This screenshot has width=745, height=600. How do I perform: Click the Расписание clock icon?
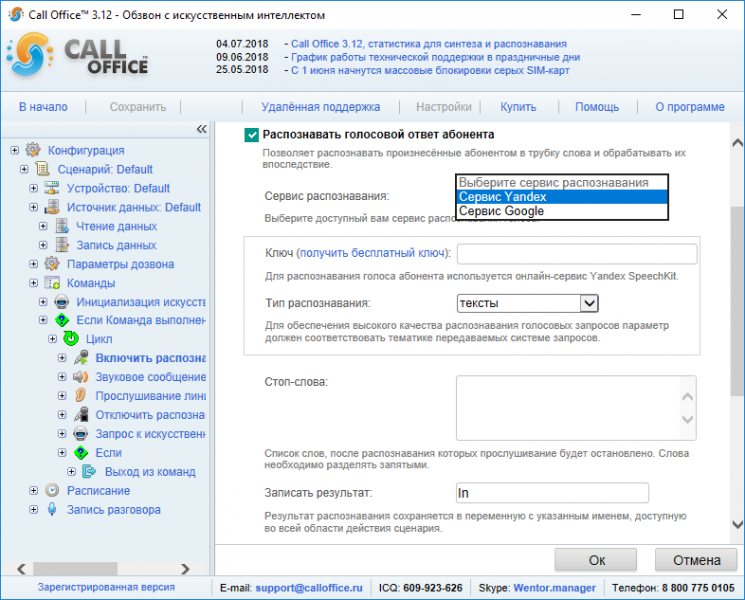click(x=52, y=490)
